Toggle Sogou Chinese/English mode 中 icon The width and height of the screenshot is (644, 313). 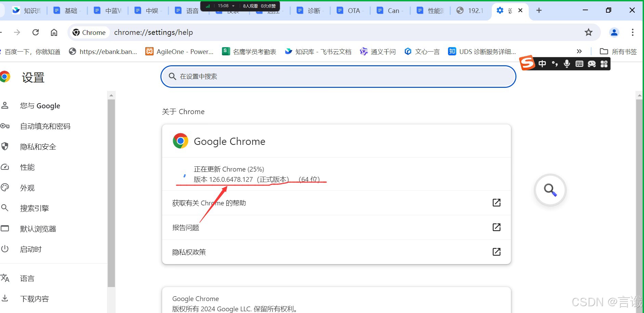[x=542, y=64]
